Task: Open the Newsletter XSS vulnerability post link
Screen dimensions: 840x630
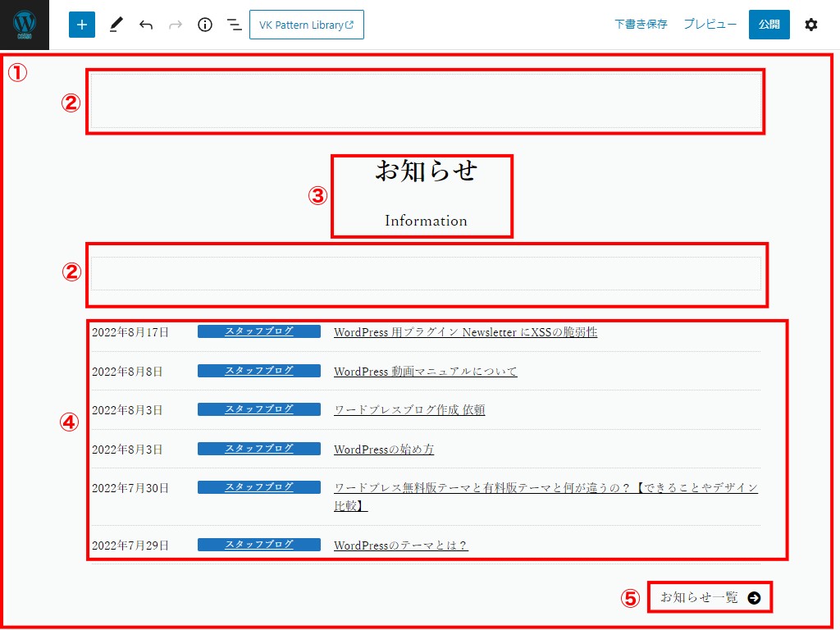Action: tap(465, 332)
